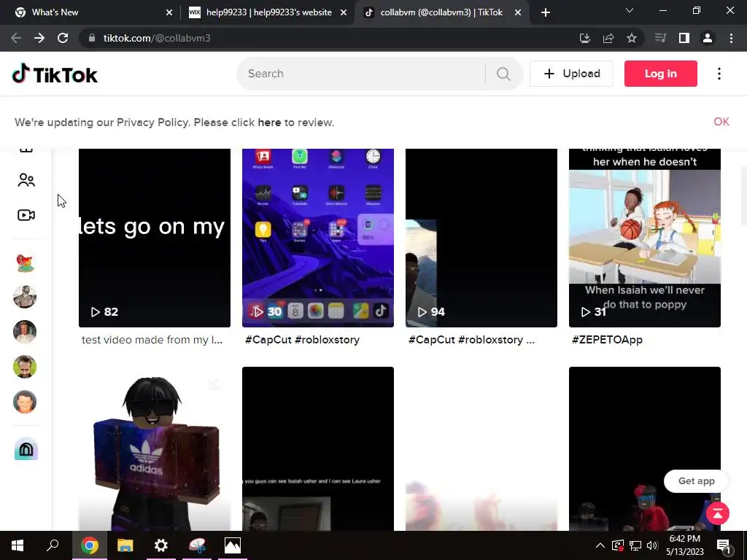View site info lock icon
The width and height of the screenshot is (747, 560).
click(x=92, y=38)
